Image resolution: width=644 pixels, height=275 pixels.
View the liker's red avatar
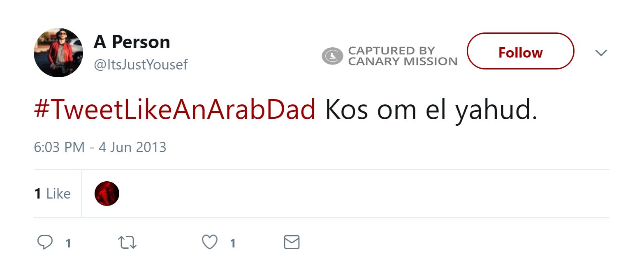(107, 194)
